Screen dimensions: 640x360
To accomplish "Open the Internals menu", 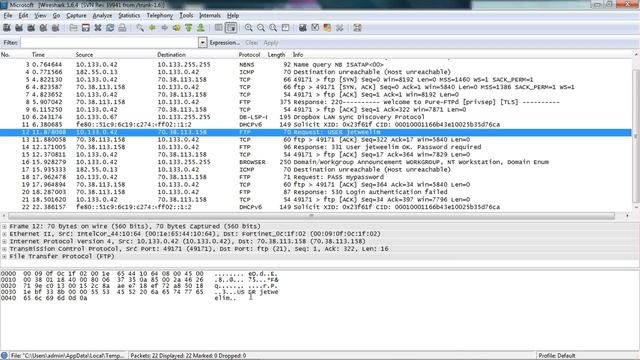I will [x=210, y=16].
